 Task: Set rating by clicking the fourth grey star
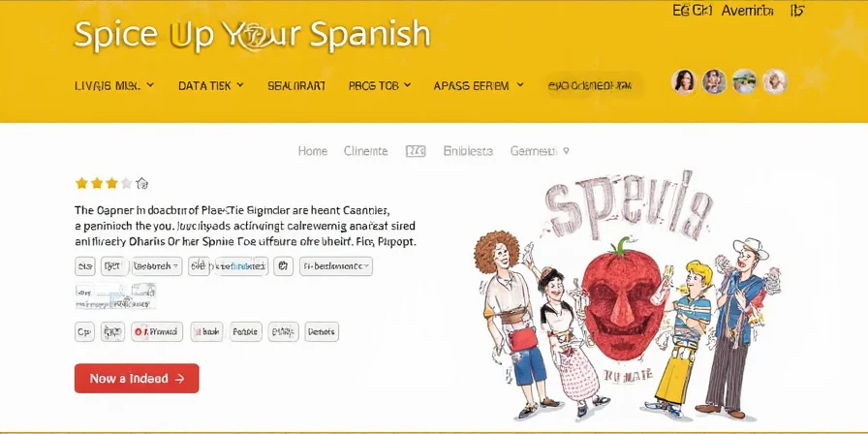[127, 183]
